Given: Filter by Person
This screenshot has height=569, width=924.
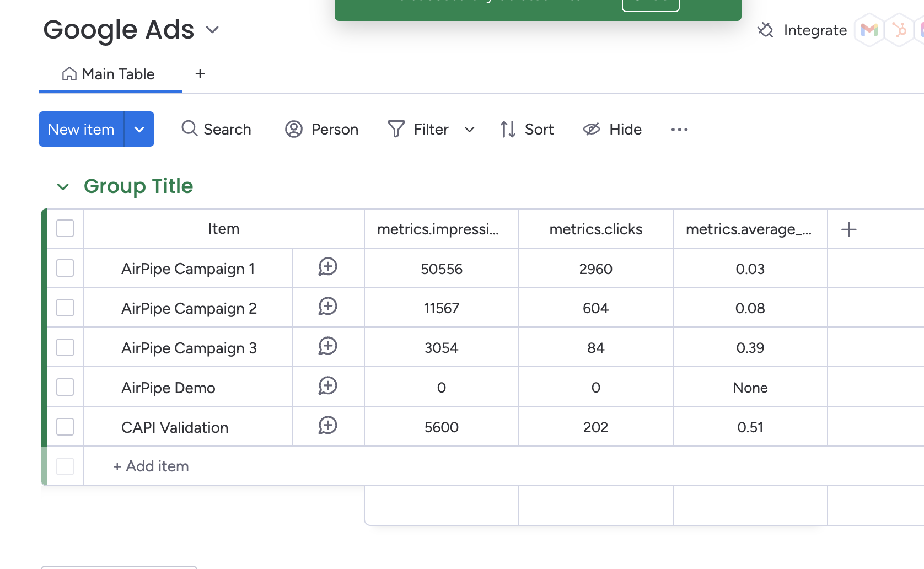Looking at the screenshot, I should 321,129.
